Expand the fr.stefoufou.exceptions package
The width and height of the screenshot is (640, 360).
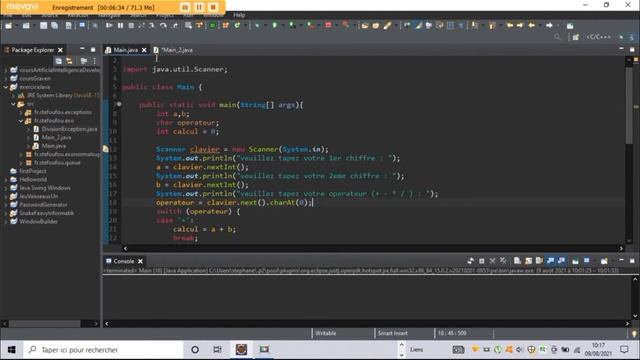point(20,112)
